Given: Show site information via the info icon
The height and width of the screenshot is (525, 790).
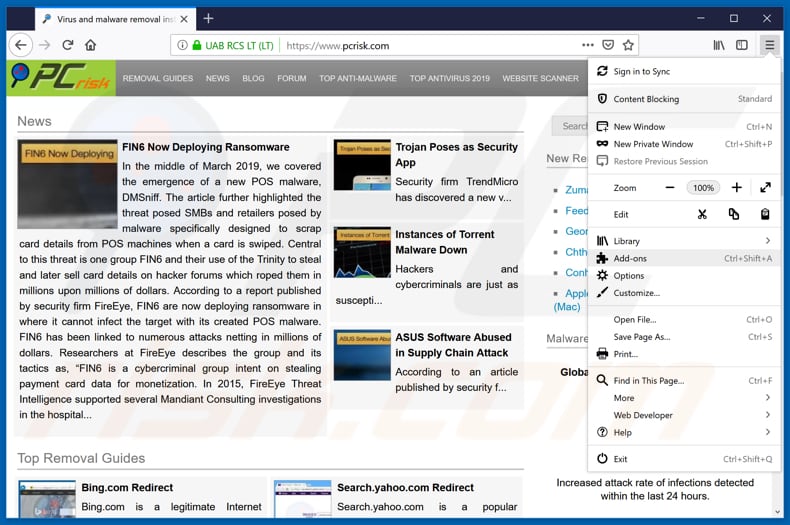Looking at the screenshot, I should 182,45.
